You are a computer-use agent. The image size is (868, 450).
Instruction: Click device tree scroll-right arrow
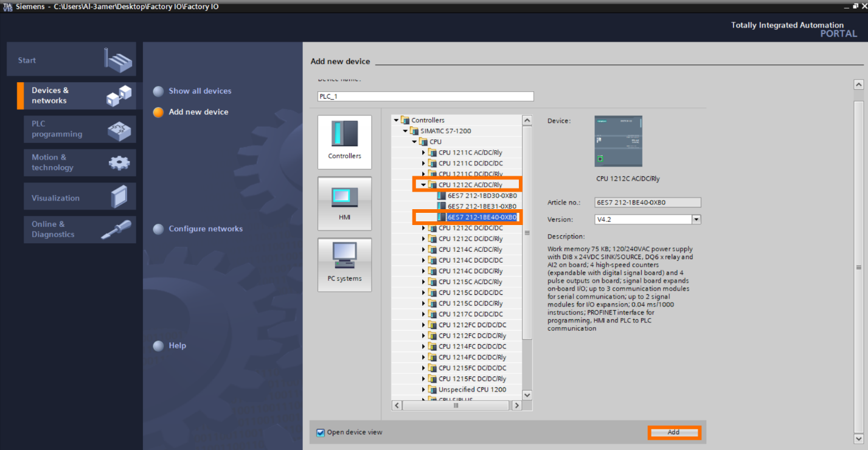(x=517, y=405)
